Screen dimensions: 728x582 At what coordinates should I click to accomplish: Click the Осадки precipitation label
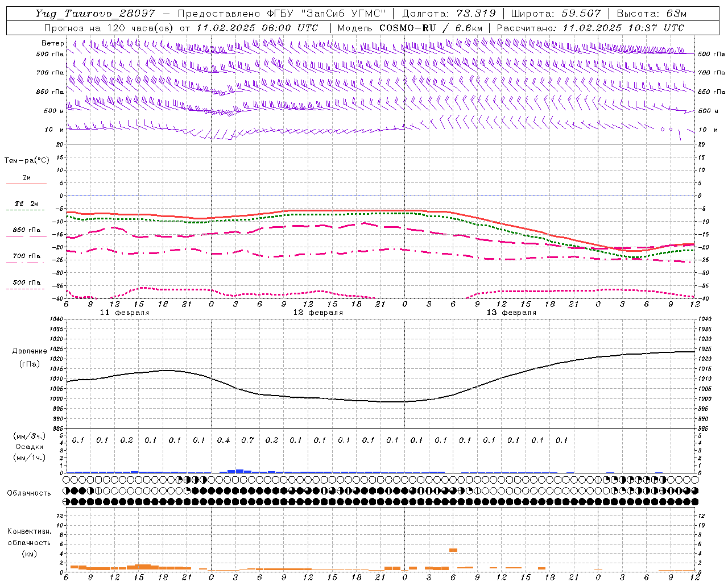tap(30, 447)
